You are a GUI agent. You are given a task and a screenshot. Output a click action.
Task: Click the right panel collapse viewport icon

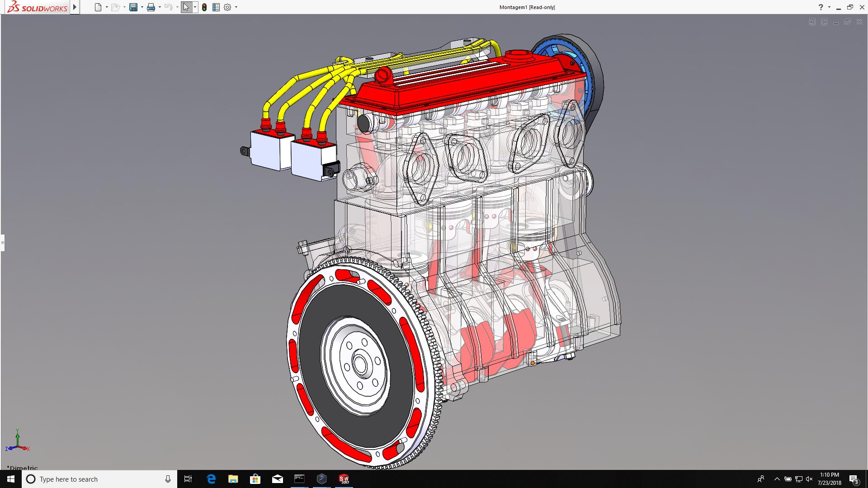click(824, 22)
